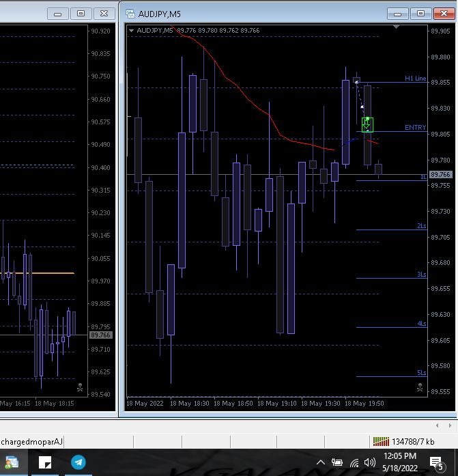Click the right tab scroll arrow

tap(450, 425)
